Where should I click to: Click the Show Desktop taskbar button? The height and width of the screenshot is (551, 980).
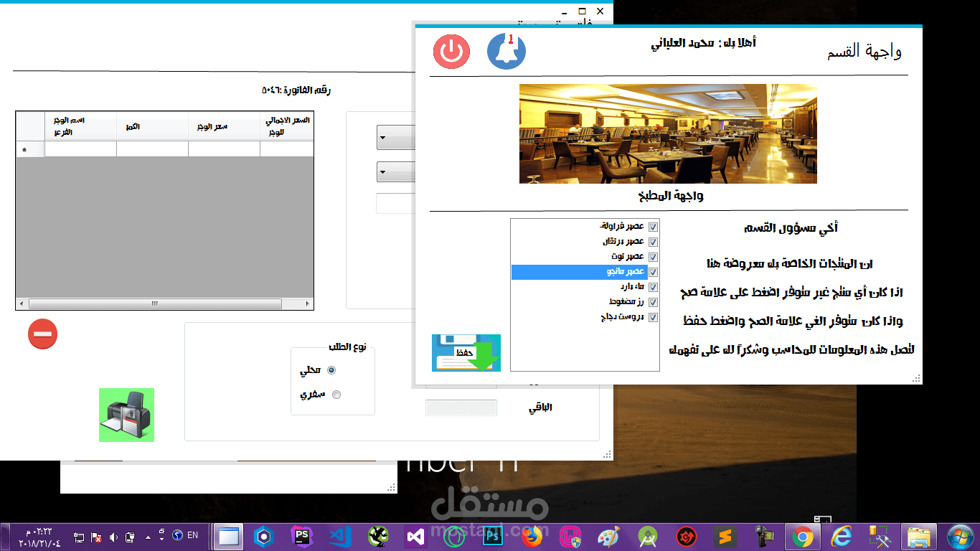click(4, 536)
